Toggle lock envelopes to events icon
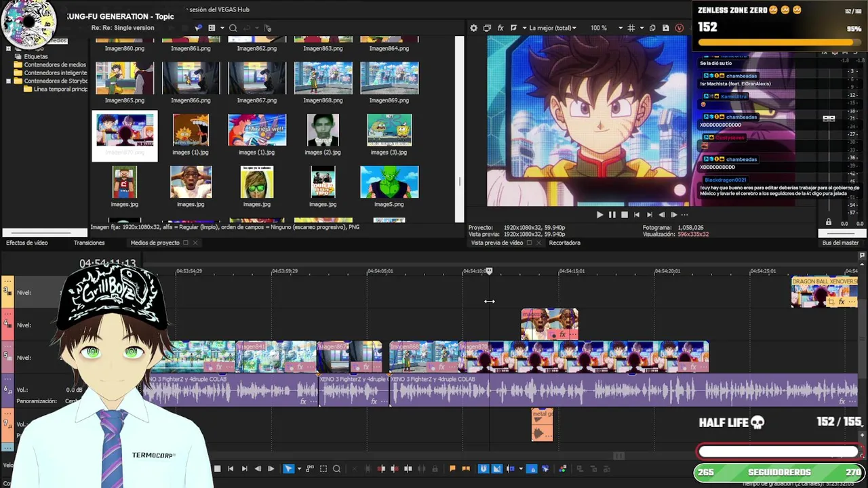Screen dimensions: 868x488 coord(532,468)
